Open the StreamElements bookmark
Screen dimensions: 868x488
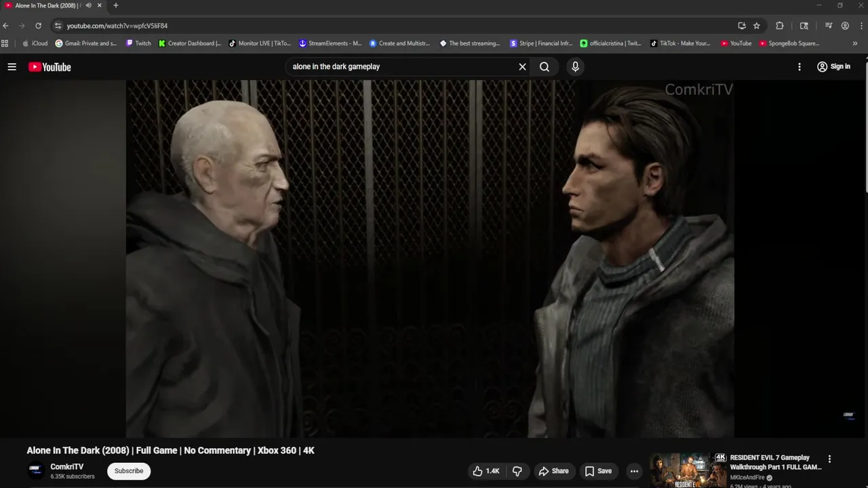[330, 43]
